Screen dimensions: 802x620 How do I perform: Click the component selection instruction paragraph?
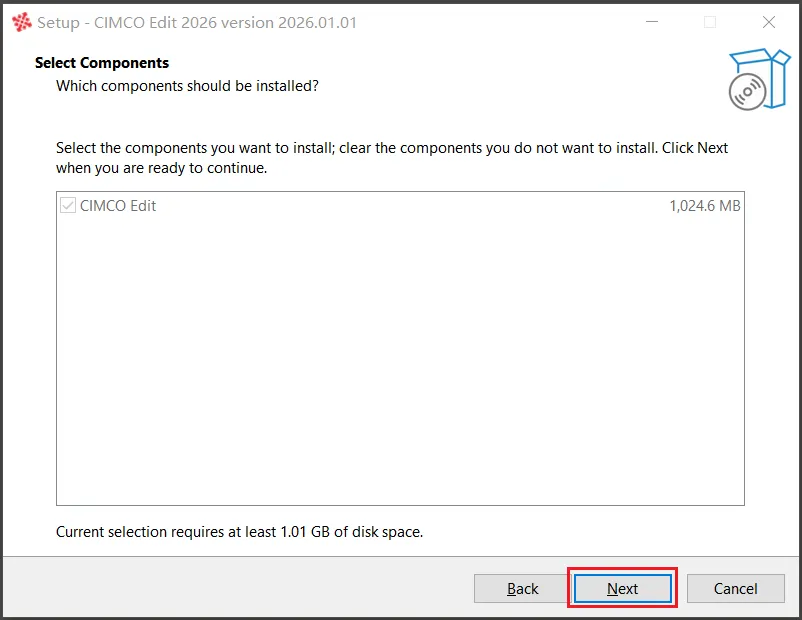[392, 158]
